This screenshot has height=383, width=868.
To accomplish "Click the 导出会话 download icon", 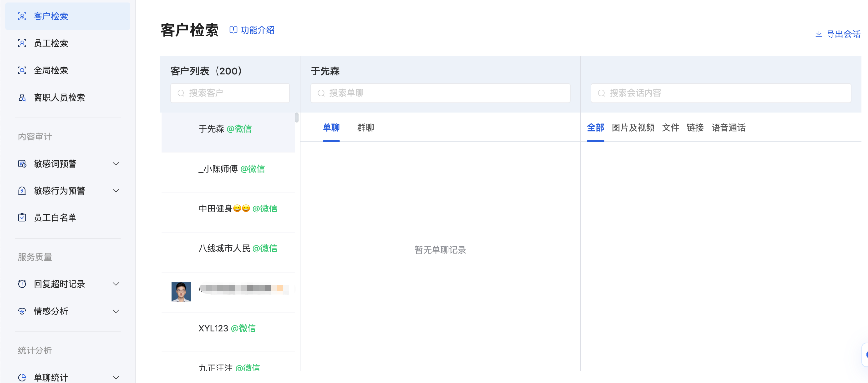I will pos(819,34).
